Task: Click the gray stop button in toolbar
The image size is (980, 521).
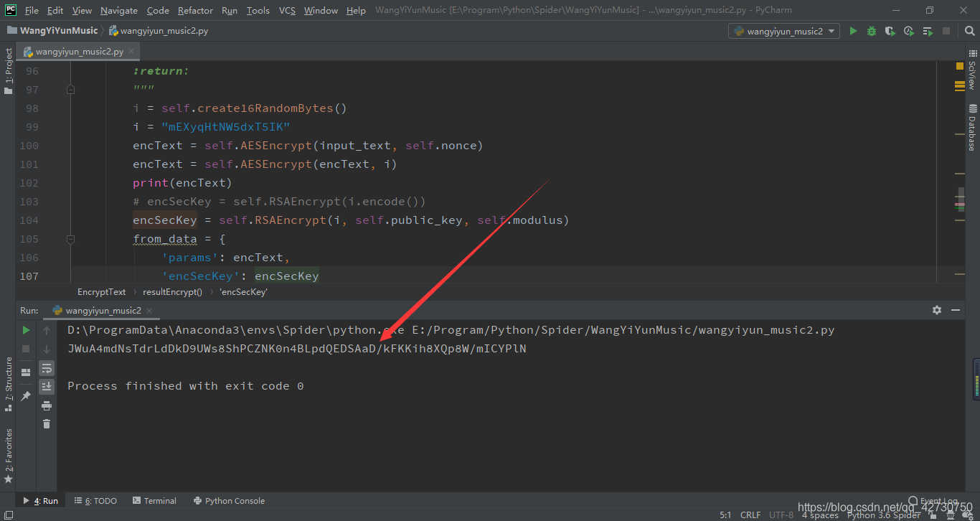Action: point(946,31)
